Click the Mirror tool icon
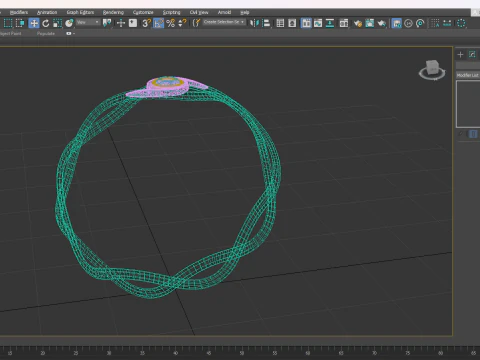The width and height of the screenshot is (480, 360). coord(255,23)
